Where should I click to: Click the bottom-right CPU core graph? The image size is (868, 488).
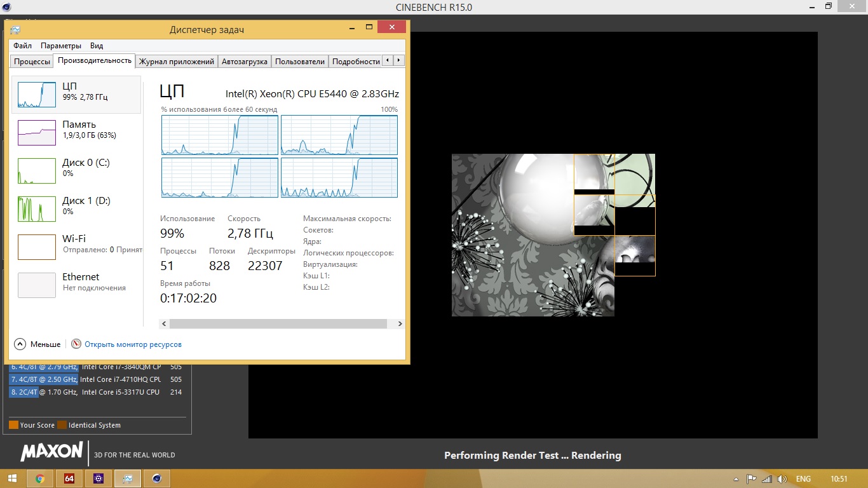(339, 177)
